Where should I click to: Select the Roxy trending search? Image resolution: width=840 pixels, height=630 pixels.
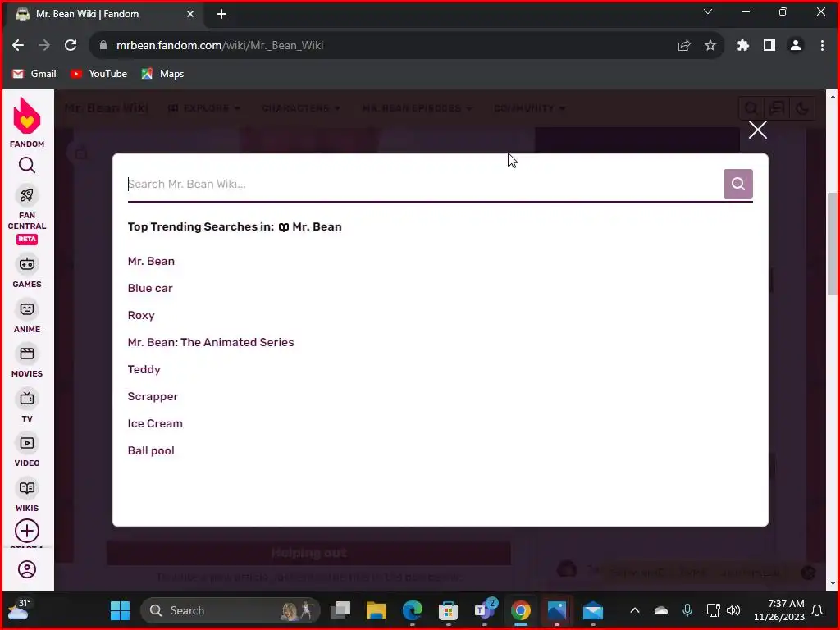point(141,315)
